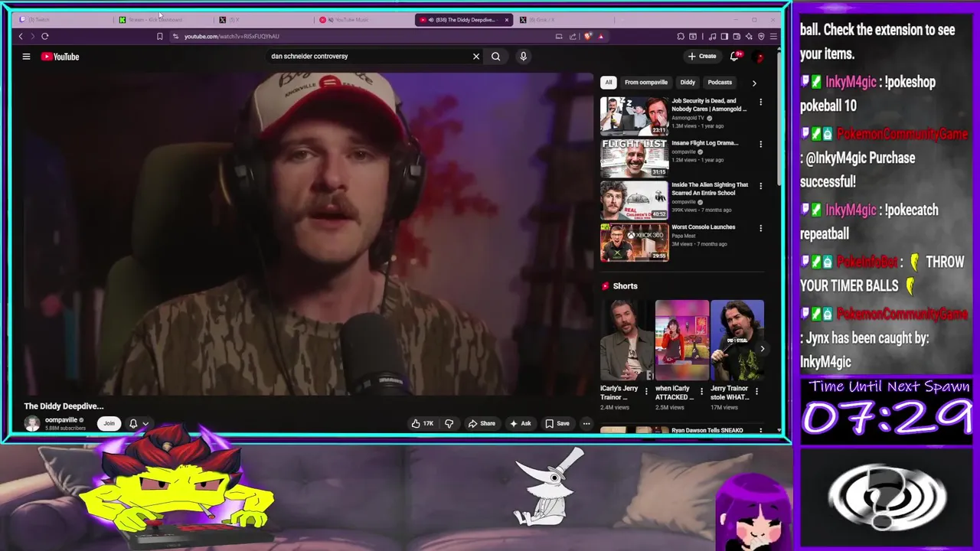Click the "The Diddy Deepdive..." video title
The height and width of the screenshot is (551, 980).
pos(64,406)
